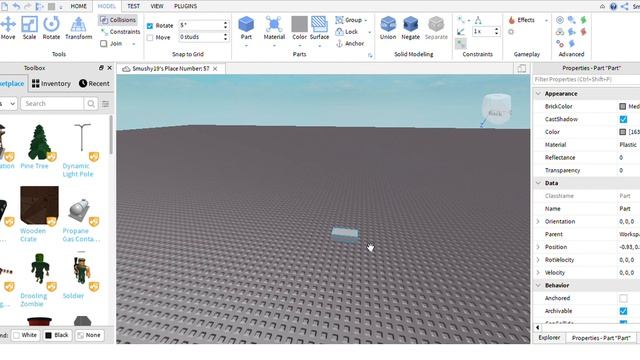The height and width of the screenshot is (360, 640).
Task: Collapse the Behavior section
Action: [538, 285]
